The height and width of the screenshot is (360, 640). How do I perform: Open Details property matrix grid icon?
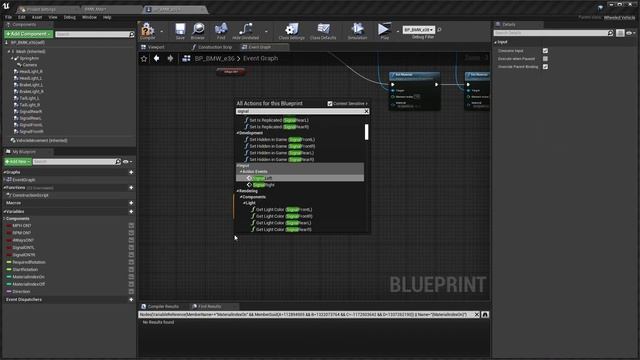click(x=620, y=33)
